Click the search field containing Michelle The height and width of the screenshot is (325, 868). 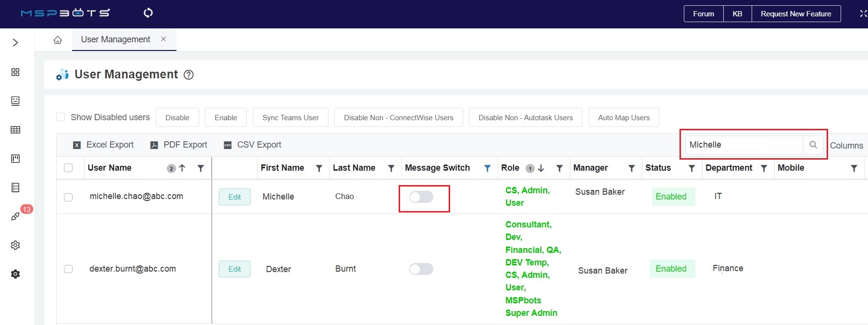743,145
